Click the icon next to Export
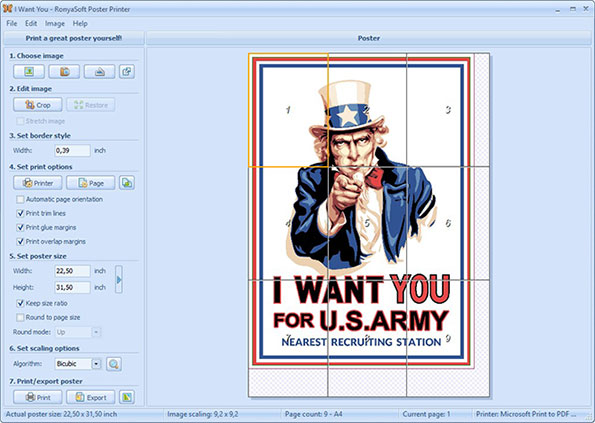This screenshot has height=423, width=595. tap(127, 397)
